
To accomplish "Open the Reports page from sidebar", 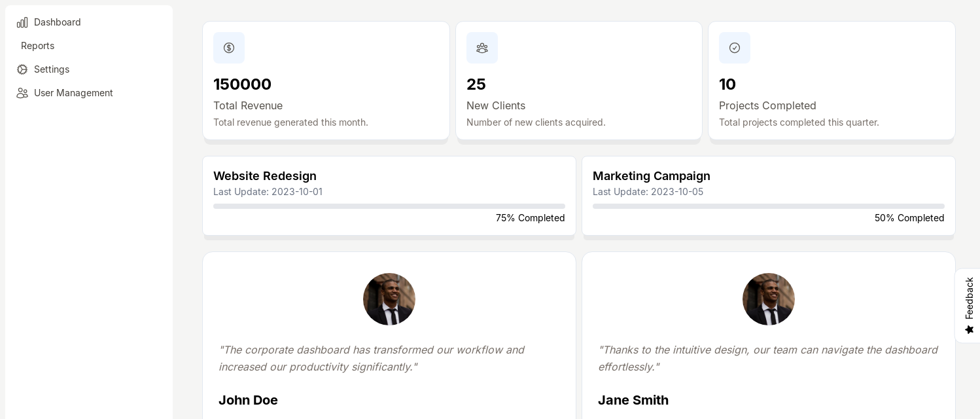I will click(x=37, y=46).
